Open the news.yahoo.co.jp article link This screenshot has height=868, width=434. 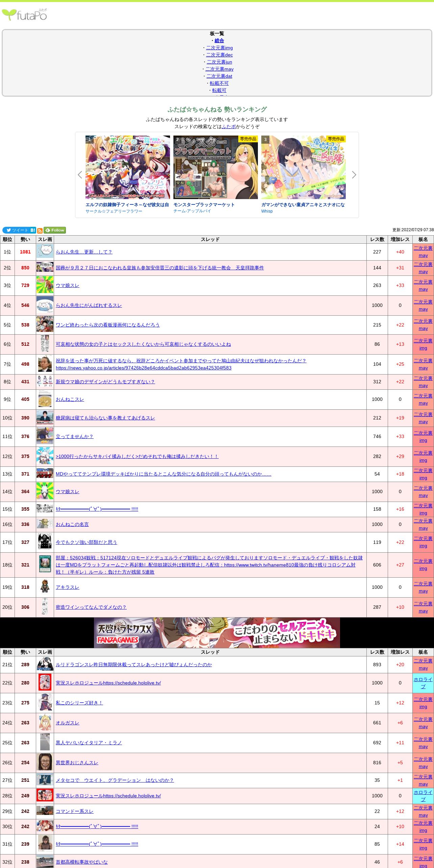click(x=144, y=368)
